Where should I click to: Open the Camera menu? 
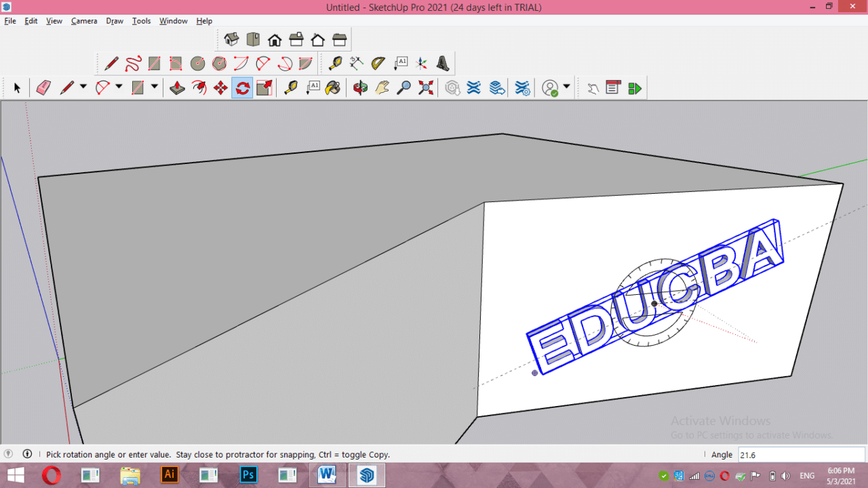click(83, 21)
